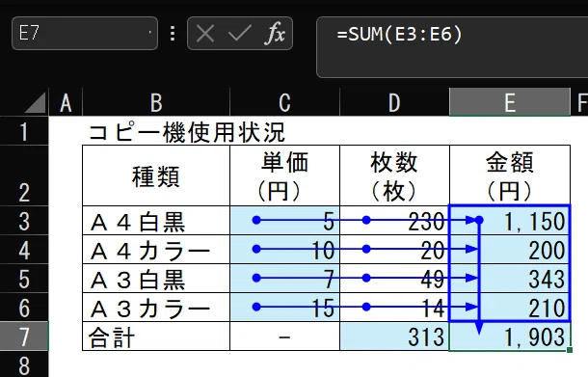The image size is (588, 377).
Task: Click unit price cell with value 5
Action: 284,220
